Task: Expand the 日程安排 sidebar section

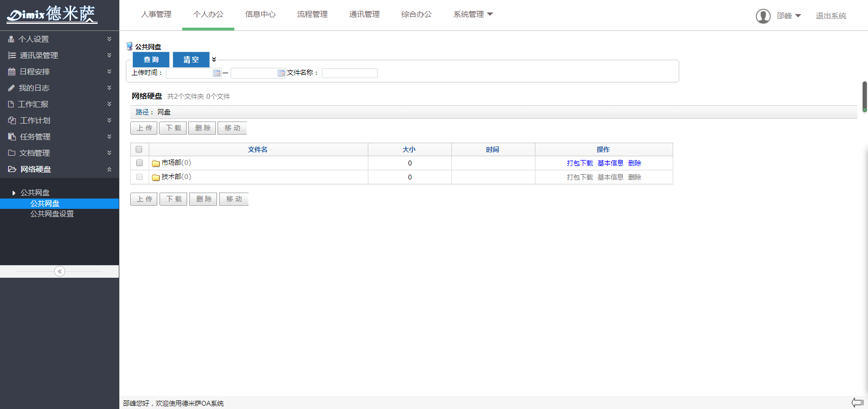Action: click(x=109, y=72)
